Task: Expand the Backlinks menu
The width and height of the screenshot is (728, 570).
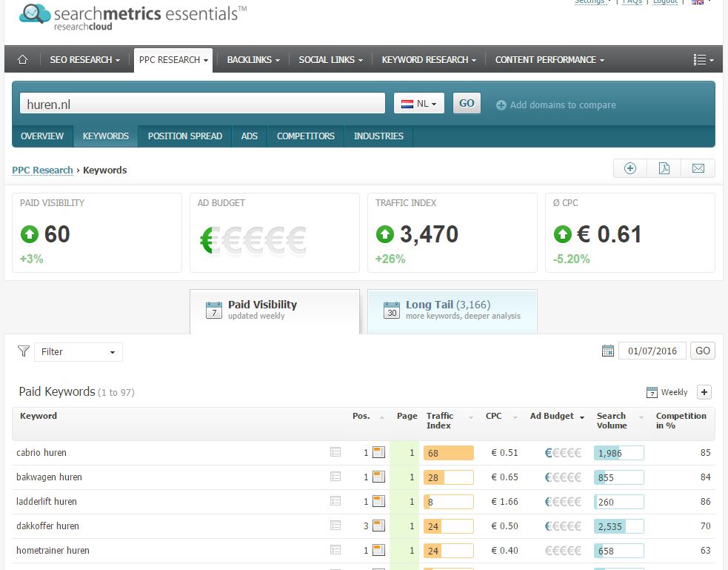Action: click(x=253, y=60)
